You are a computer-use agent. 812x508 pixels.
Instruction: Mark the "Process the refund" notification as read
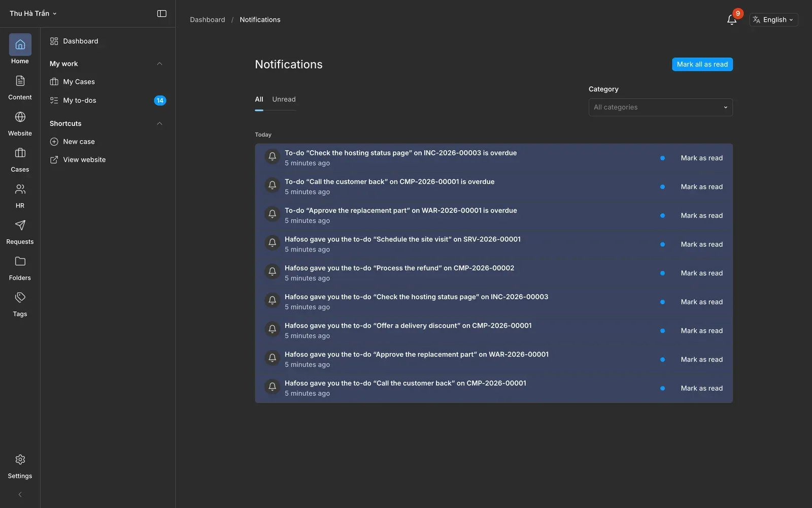pyautogui.click(x=701, y=273)
